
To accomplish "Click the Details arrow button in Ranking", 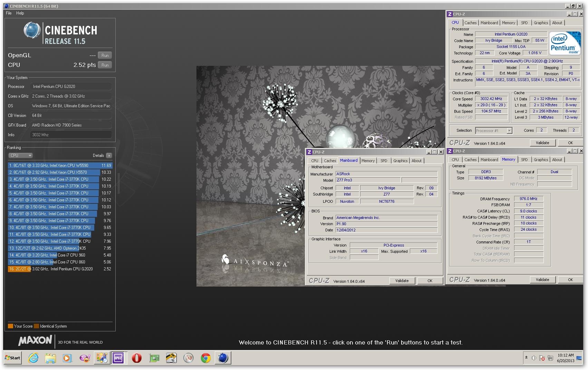I will [x=109, y=156].
